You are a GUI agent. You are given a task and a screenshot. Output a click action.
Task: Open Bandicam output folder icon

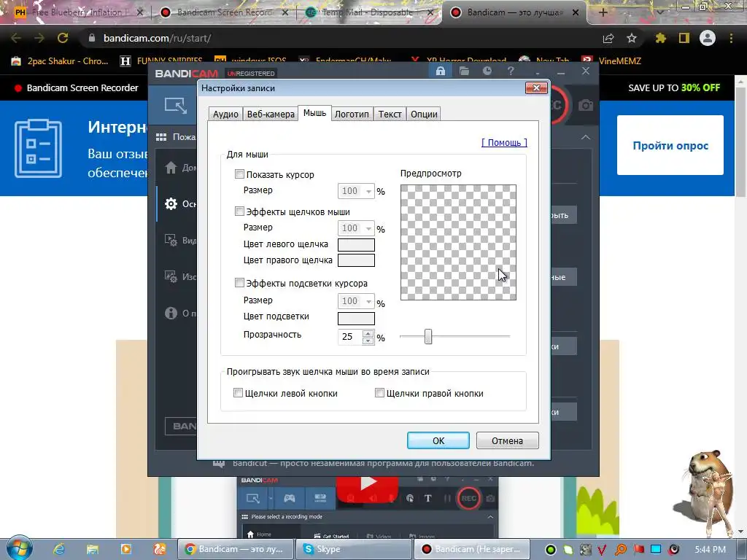[x=464, y=71]
